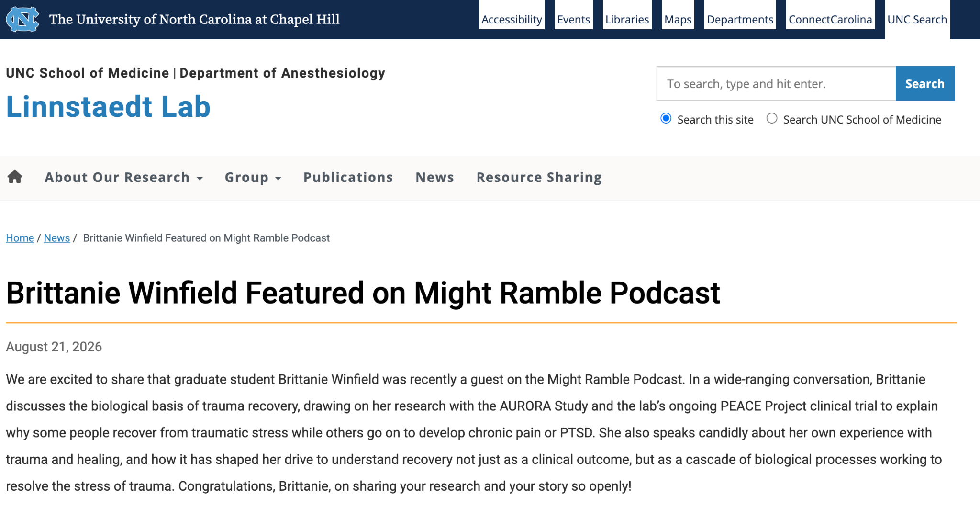Expand the About Our Research dropdown
The image size is (980, 508).
coord(124,177)
